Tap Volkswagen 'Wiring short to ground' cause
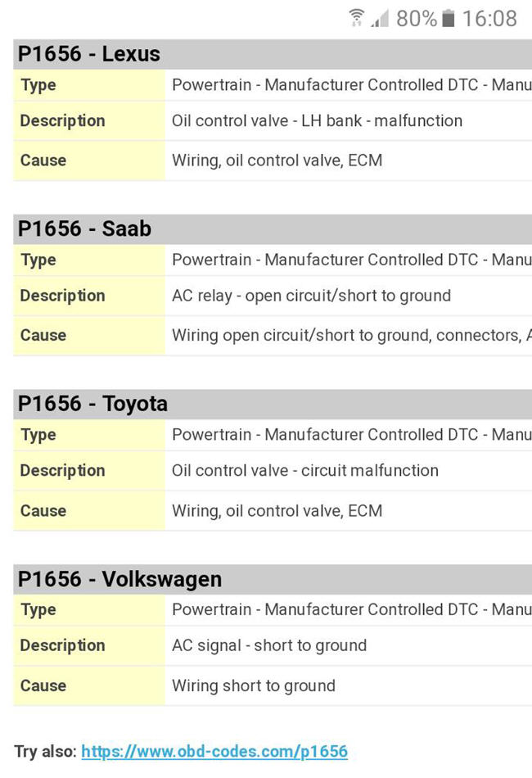Screen dimensions: 532x778 click(253, 685)
